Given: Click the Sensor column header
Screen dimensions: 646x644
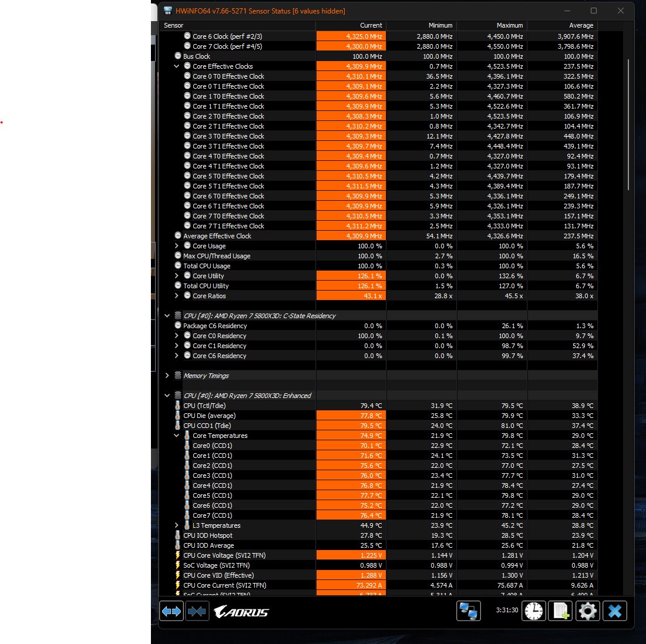Looking at the screenshot, I should click(x=238, y=25).
